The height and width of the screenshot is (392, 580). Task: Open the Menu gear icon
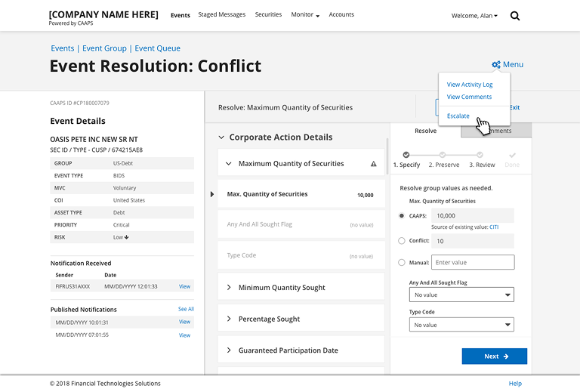click(x=495, y=64)
